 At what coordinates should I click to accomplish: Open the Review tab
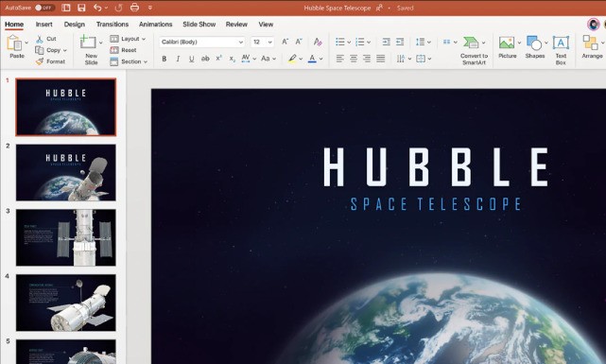click(236, 24)
